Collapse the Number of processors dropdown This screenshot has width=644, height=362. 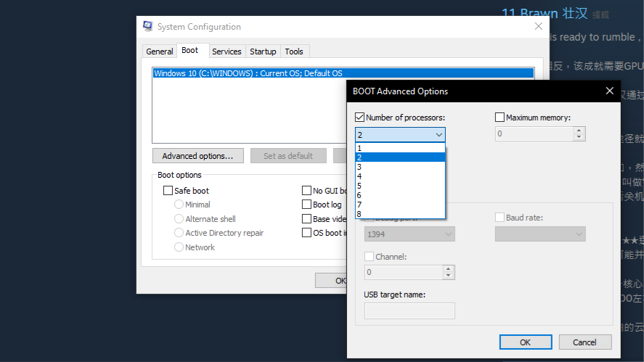[x=439, y=135]
